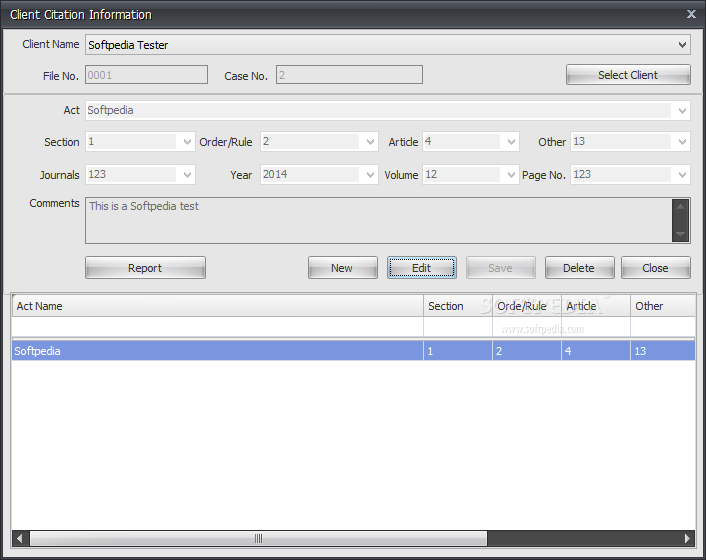Click the horizontal scrollbar thumb
The image size is (706, 560).
point(258,538)
